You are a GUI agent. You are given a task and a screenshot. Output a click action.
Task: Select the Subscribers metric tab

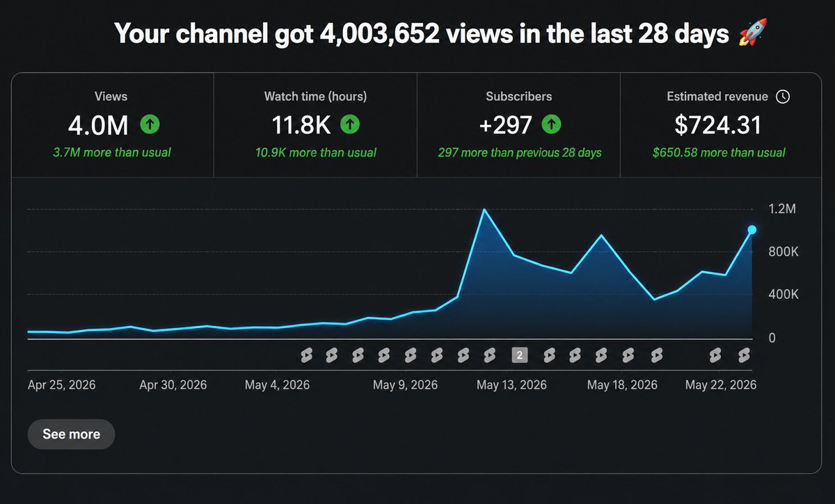[x=518, y=125]
